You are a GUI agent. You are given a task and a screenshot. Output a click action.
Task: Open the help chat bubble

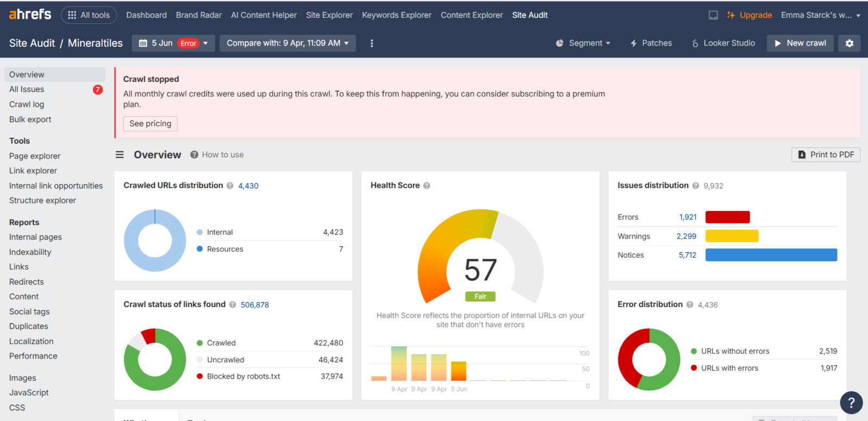click(x=851, y=403)
